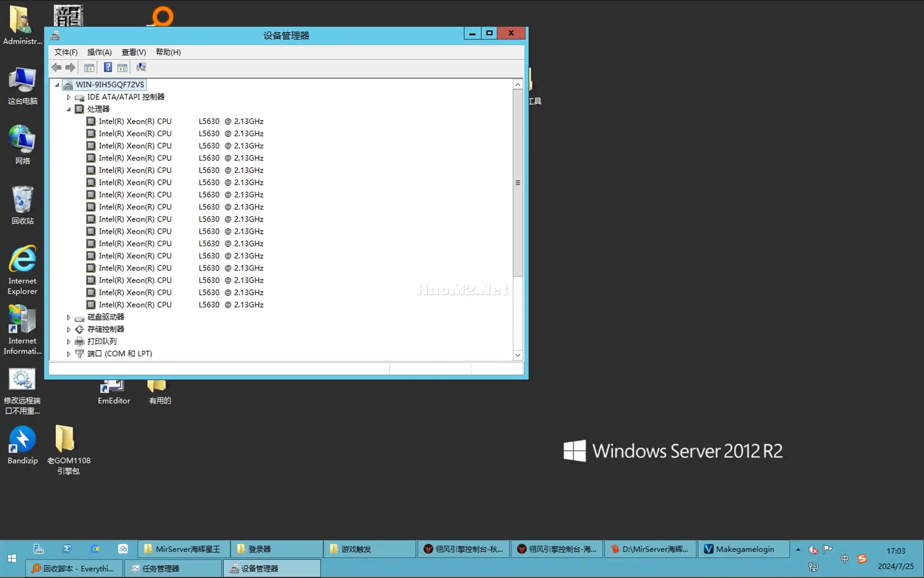924x578 pixels.
Task: Collapse the 处理器 node arrow
Action: click(x=69, y=109)
